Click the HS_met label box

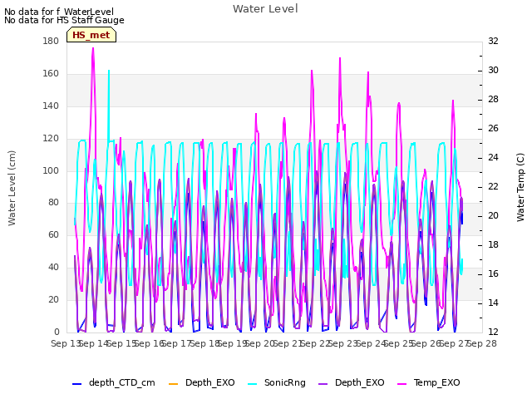(91, 35)
